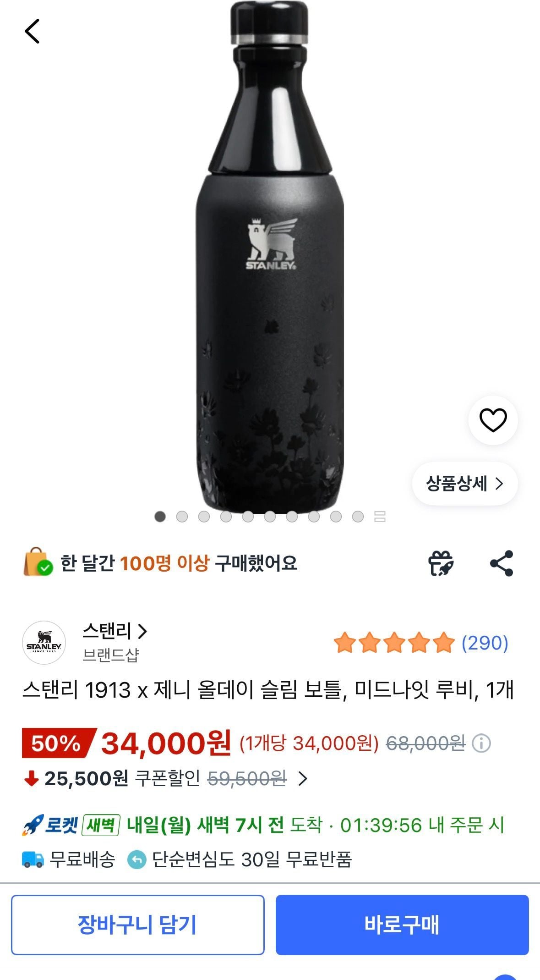This screenshot has width=540, height=980.
Task: Tap the free shipping truck icon
Action: click(x=33, y=859)
